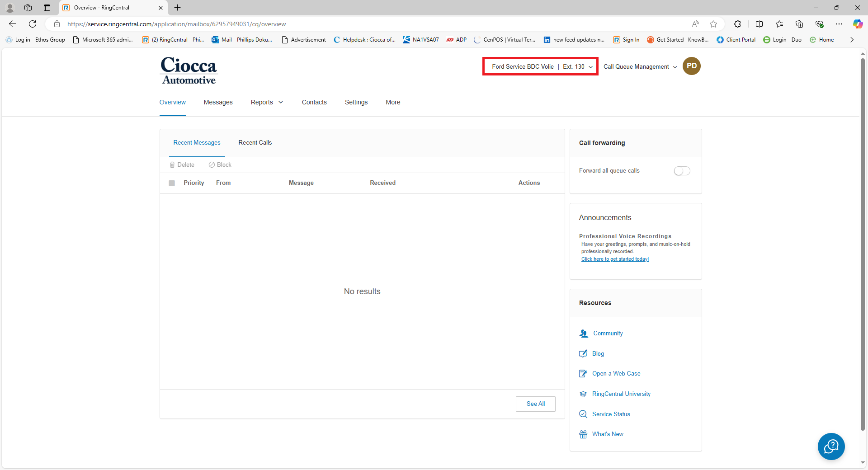Image resolution: width=868 pixels, height=470 pixels.
Task: Open the Helpdesk : Ciocca bookmark
Action: [364, 40]
